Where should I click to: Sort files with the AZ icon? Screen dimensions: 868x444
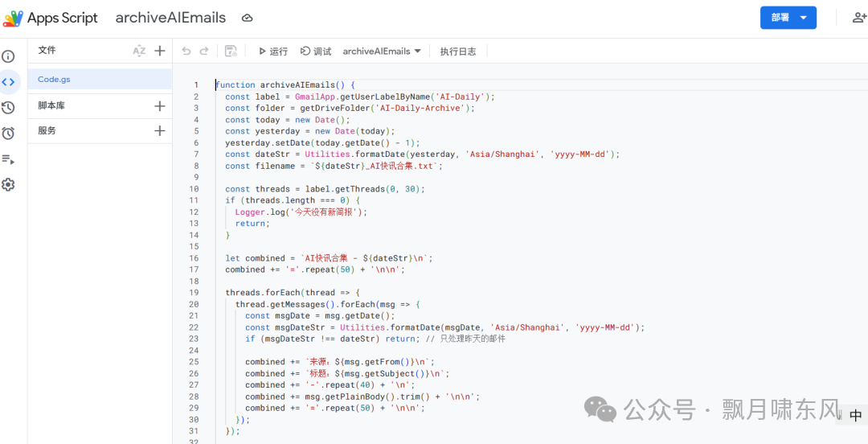point(139,51)
